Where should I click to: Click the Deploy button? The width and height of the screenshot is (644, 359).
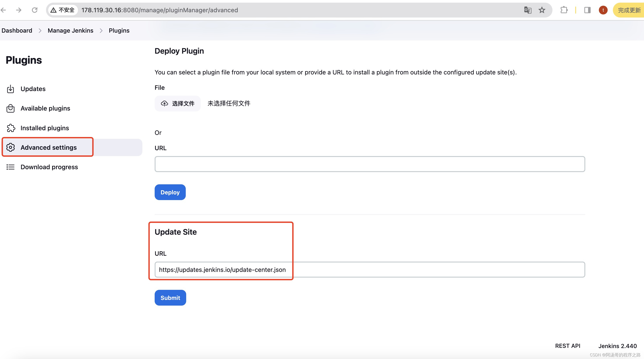(170, 192)
